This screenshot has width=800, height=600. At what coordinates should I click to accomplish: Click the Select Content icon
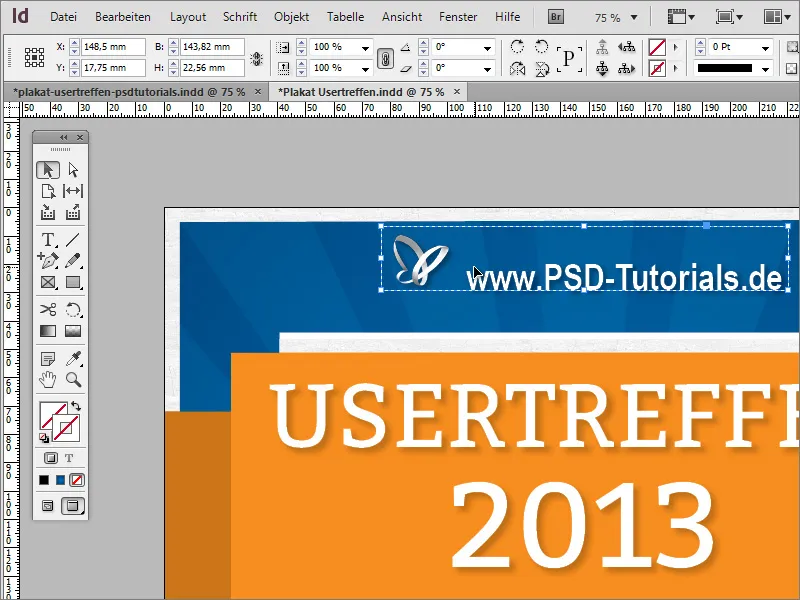point(602,68)
